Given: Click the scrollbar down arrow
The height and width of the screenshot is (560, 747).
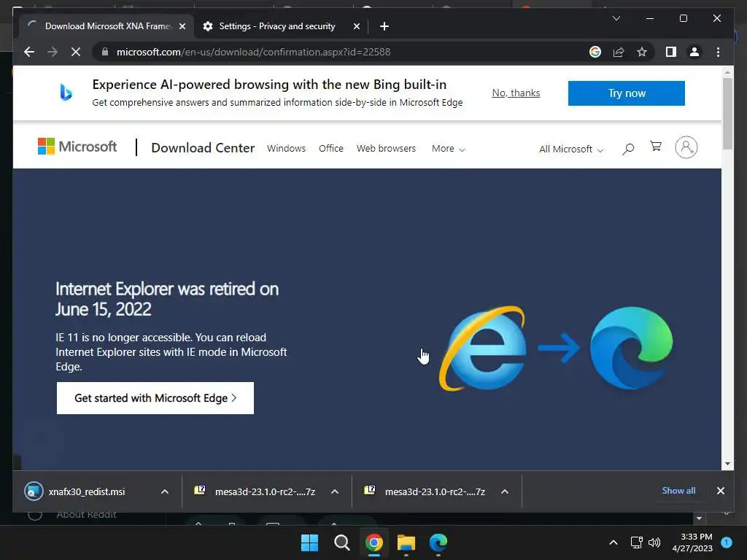Looking at the screenshot, I should [727, 464].
